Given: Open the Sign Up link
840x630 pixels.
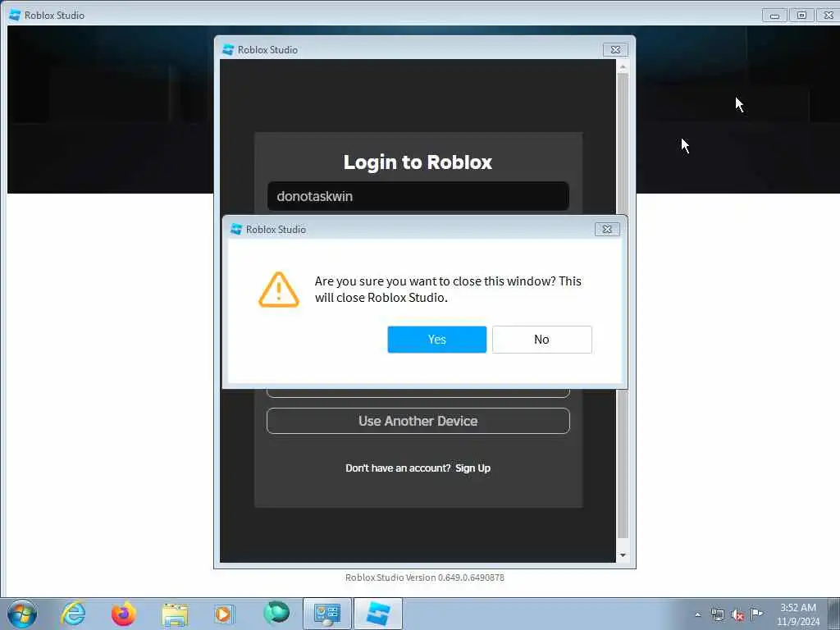Looking at the screenshot, I should pyautogui.click(x=472, y=468).
